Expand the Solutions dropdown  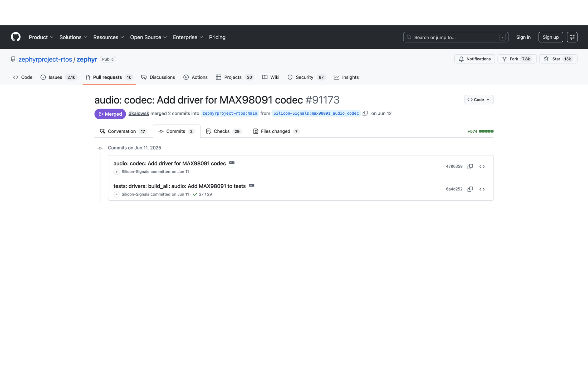[73, 37]
